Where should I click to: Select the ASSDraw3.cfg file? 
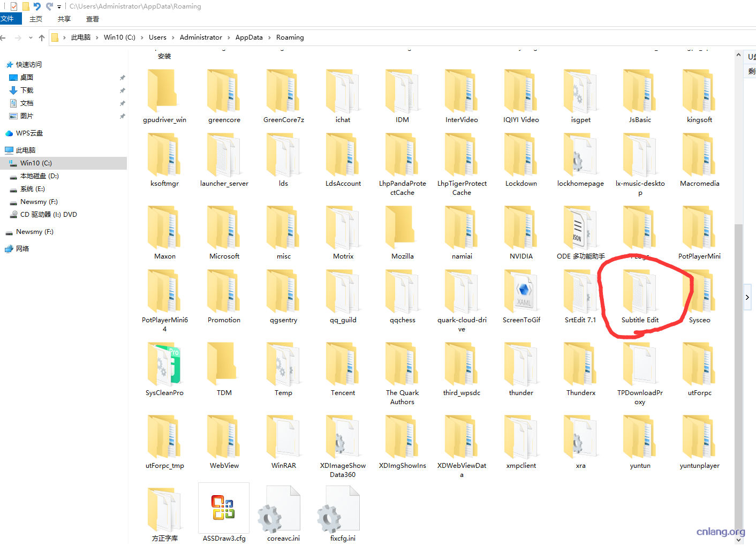point(224,513)
